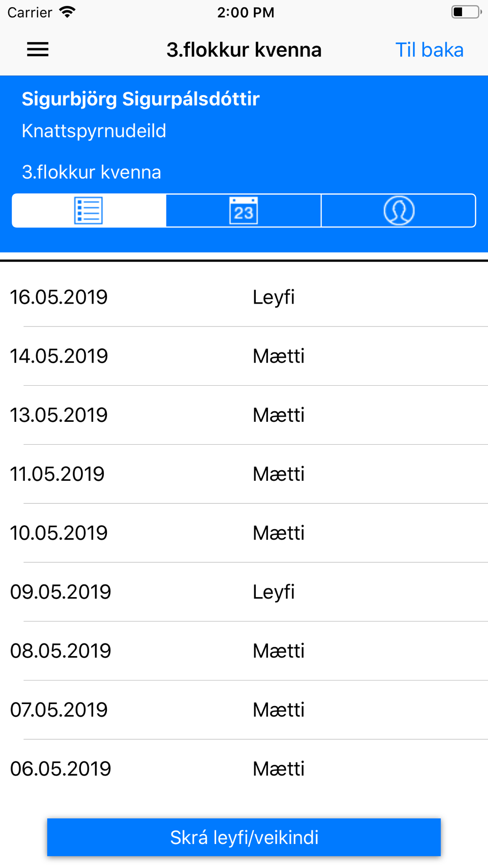The width and height of the screenshot is (488, 868).
Task: Select the 16.05.2019 Leyfi entry
Action: tap(244, 297)
